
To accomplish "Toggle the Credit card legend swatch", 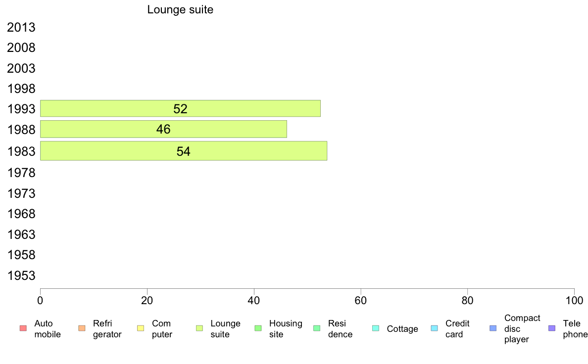I will (434, 328).
